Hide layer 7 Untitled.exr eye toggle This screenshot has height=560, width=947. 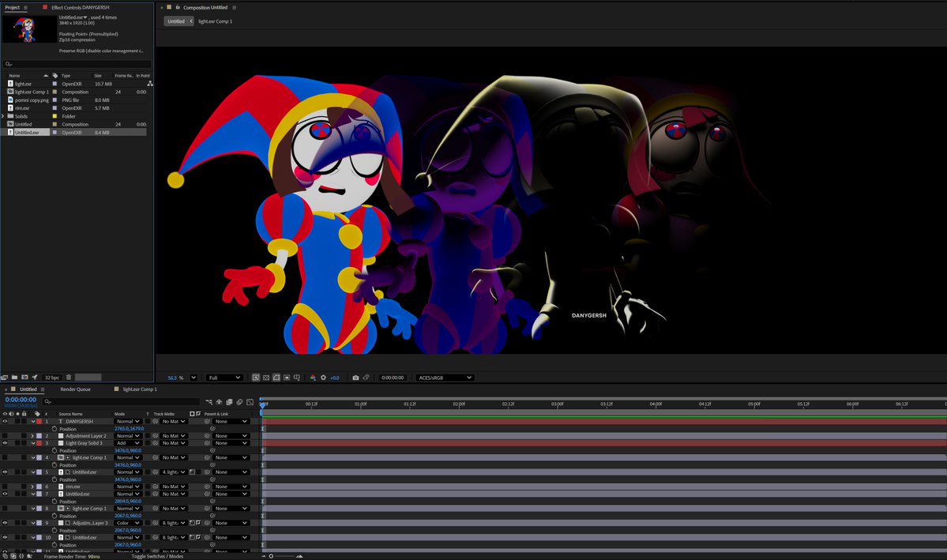[5, 494]
